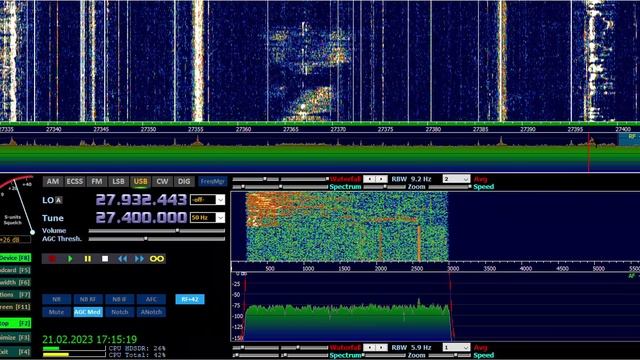
Task: Open the FreqMgr frequency manager
Action: pyautogui.click(x=212, y=181)
